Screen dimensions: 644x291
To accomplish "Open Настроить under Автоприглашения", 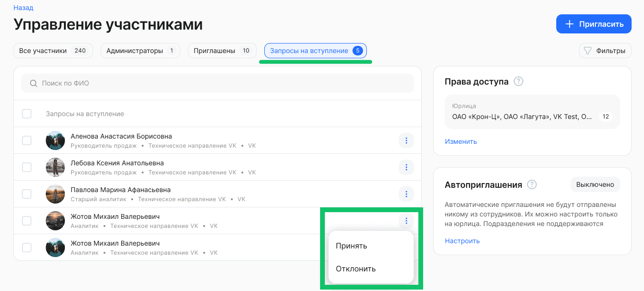I will coord(462,240).
